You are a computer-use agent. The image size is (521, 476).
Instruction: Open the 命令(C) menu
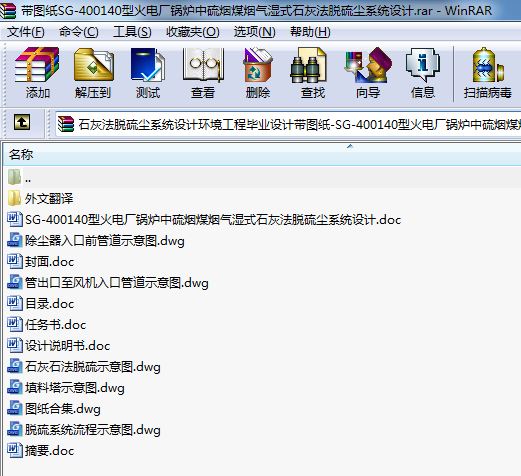79,32
